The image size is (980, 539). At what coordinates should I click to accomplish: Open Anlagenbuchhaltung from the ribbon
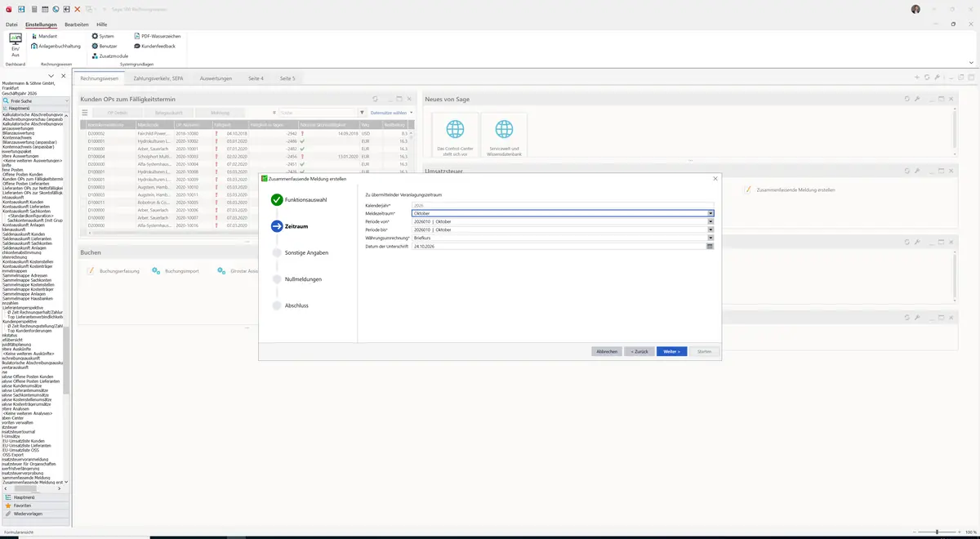click(x=56, y=46)
